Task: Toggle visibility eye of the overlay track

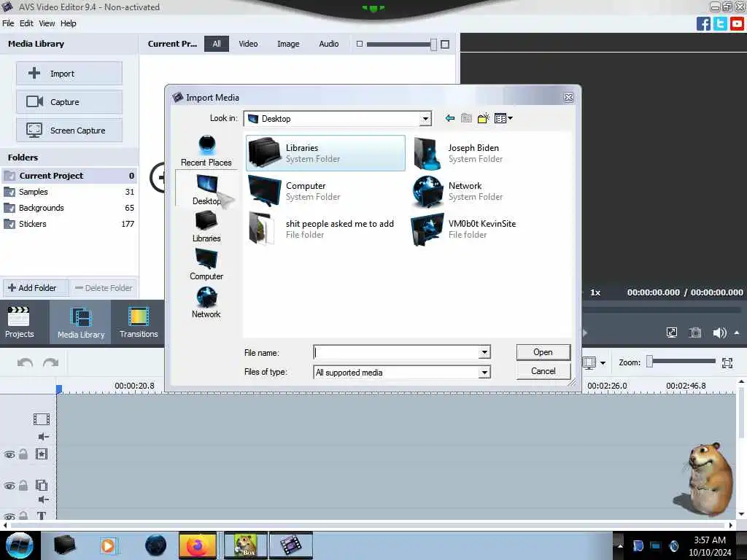Action: (9, 486)
